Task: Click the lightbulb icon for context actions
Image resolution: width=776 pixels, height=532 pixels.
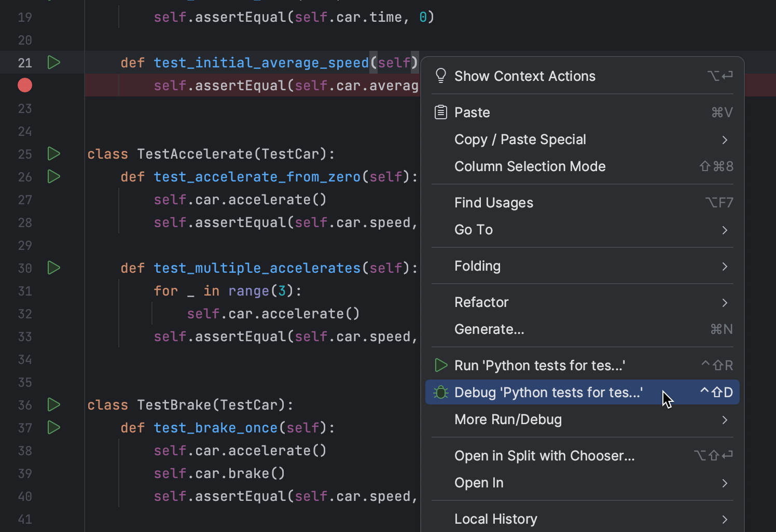Action: click(440, 75)
